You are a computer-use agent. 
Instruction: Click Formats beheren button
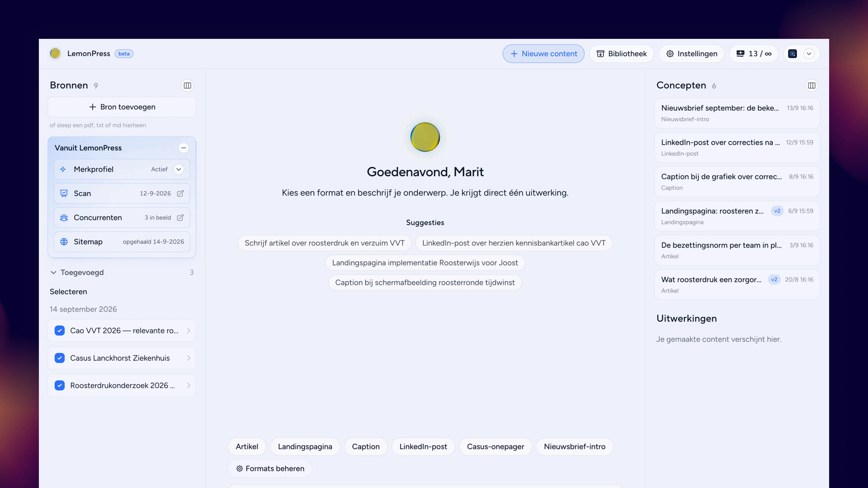click(270, 469)
